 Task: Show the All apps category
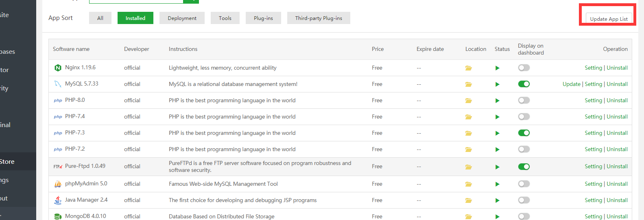tap(100, 18)
